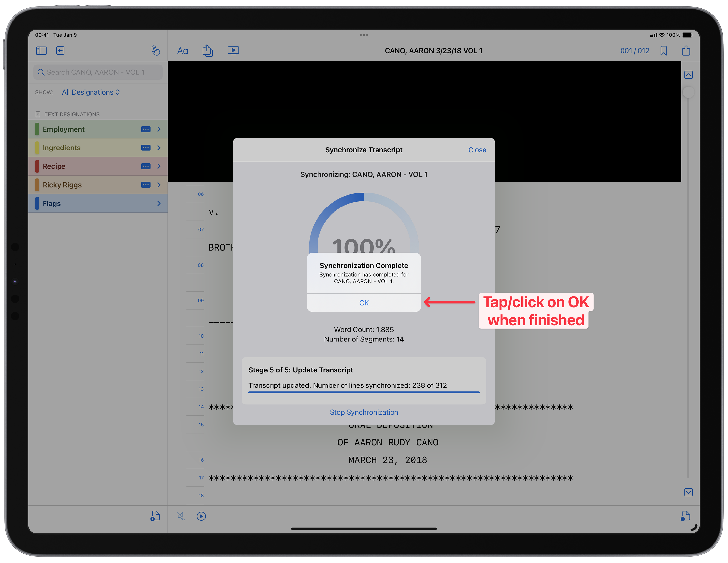Open the All Designations dropdown
This screenshot has height=563, width=728.
tap(91, 92)
